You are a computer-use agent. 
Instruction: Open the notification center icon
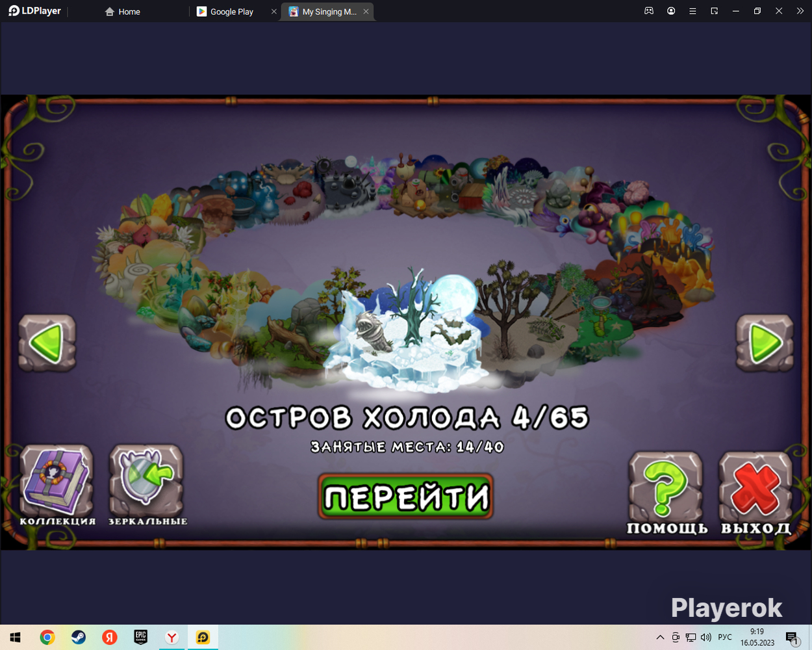click(x=792, y=638)
